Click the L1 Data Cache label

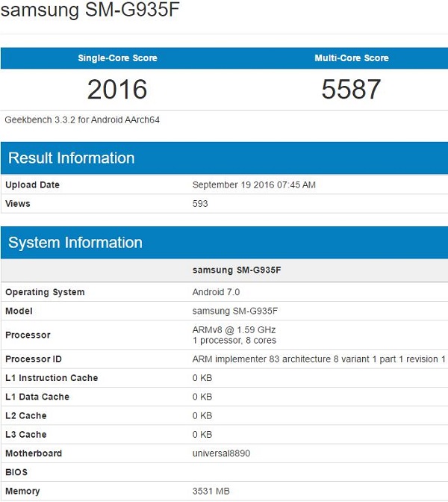37,397
